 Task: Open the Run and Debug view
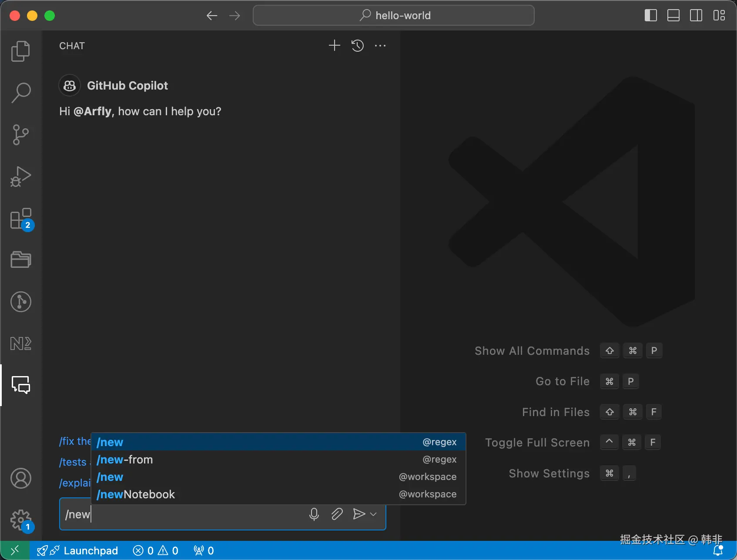pyautogui.click(x=20, y=177)
